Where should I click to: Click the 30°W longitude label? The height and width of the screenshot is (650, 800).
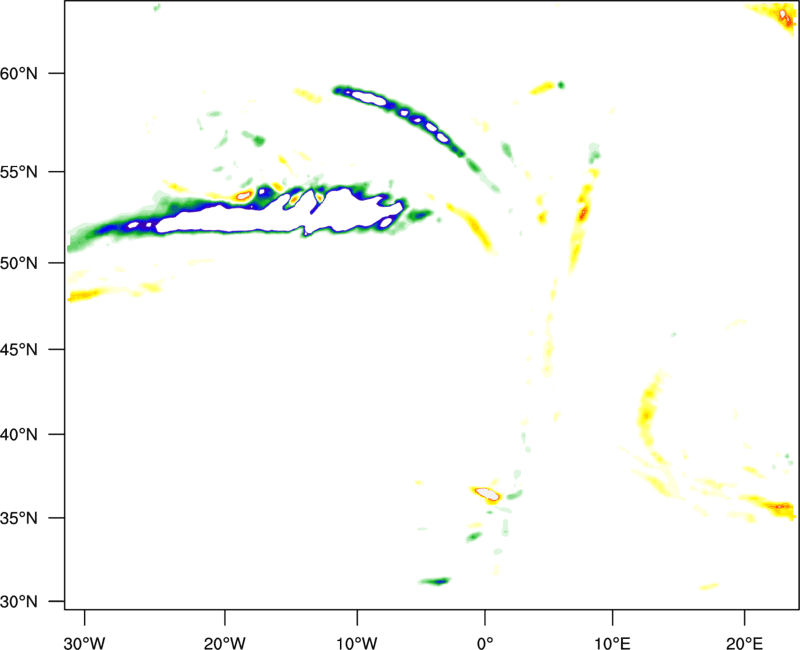click(85, 643)
